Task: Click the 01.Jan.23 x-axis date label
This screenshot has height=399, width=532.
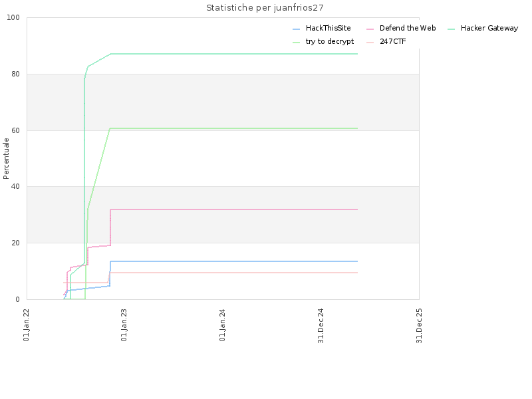Action: [x=124, y=324]
